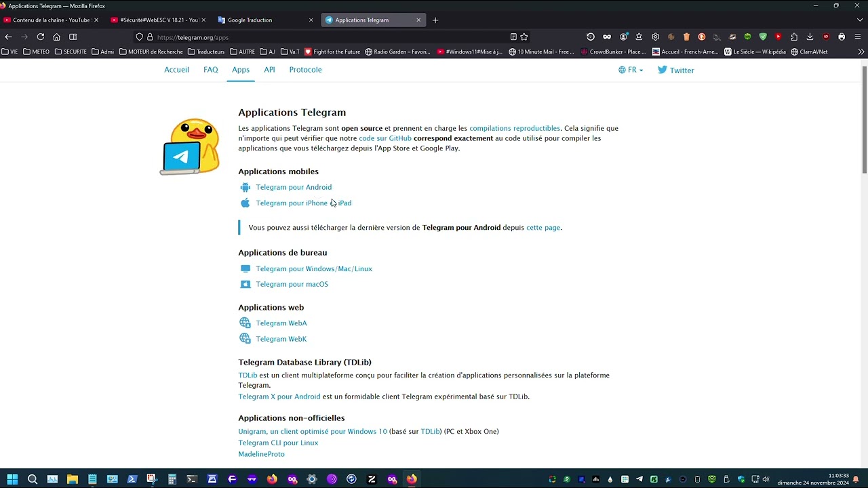Open the Windows Start button
The image size is (868, 488).
(12, 479)
